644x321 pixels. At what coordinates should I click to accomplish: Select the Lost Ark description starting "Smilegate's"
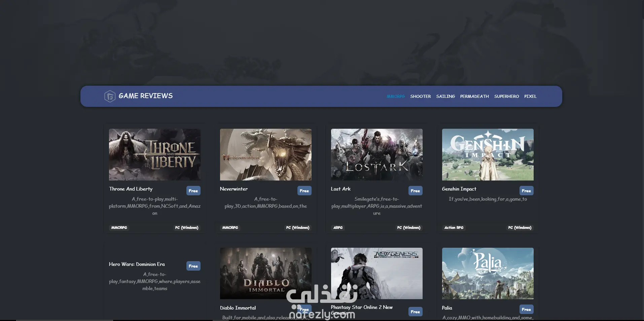[x=377, y=206]
